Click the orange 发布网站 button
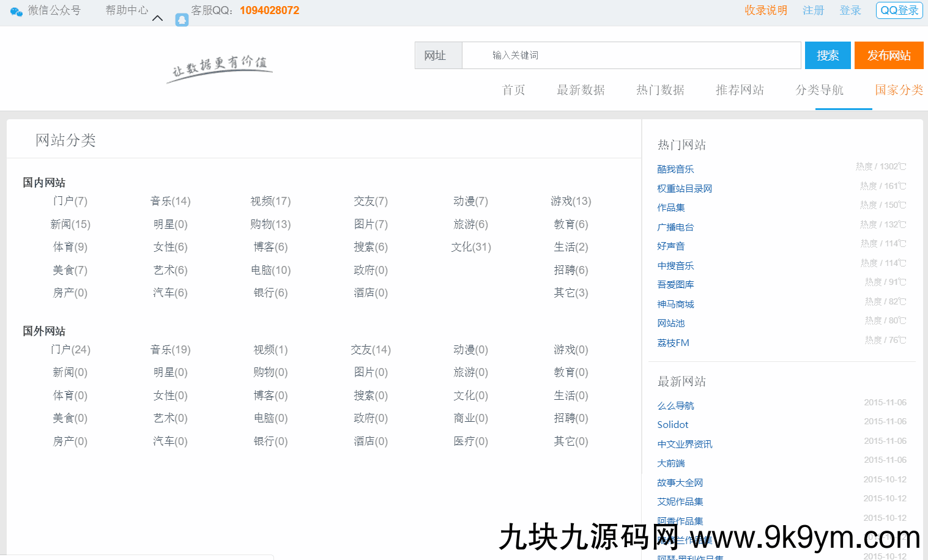This screenshot has width=928, height=560. click(x=888, y=56)
